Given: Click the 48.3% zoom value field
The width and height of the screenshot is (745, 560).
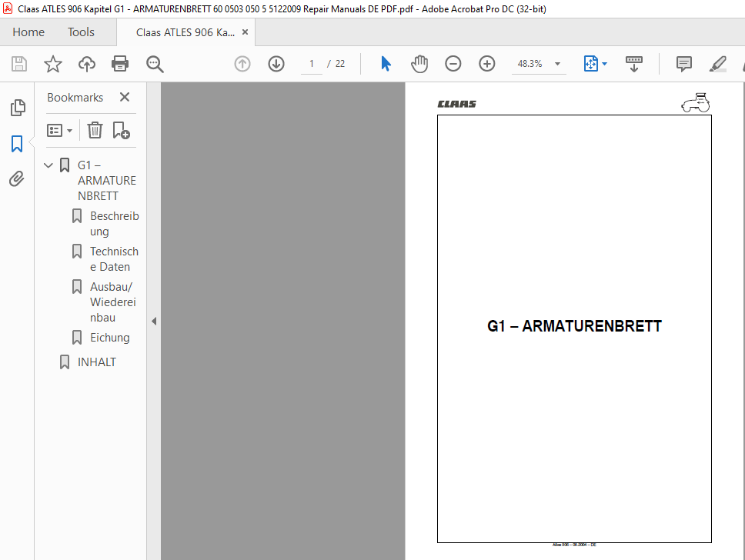Looking at the screenshot, I should click(530, 64).
